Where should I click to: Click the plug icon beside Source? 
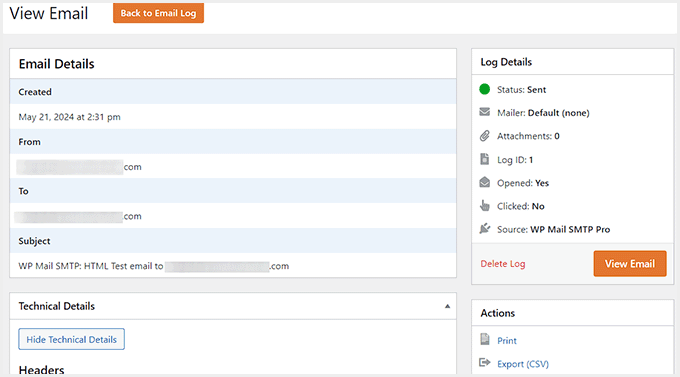click(484, 229)
